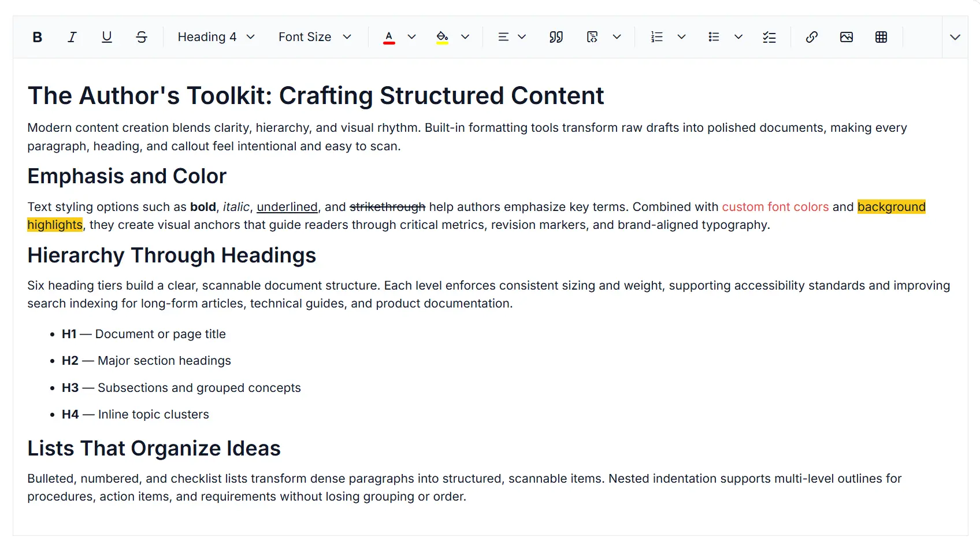Insert a blockquote
This screenshot has width=980, height=548.
pyautogui.click(x=556, y=37)
